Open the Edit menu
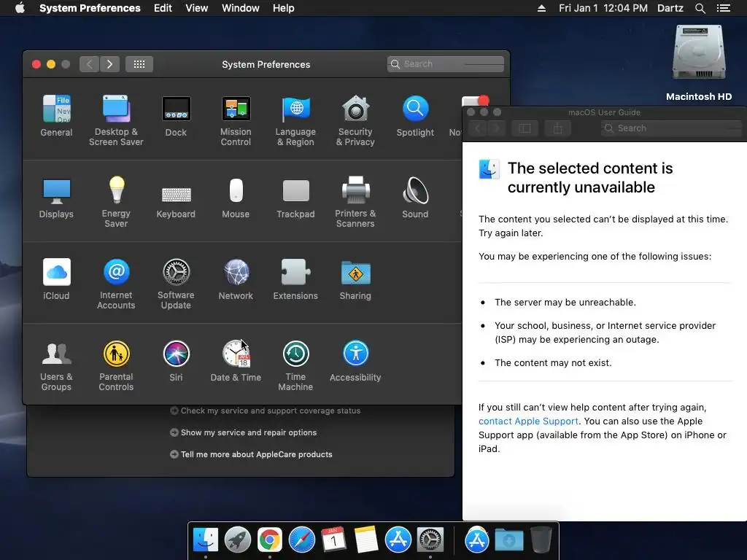 pyautogui.click(x=163, y=8)
